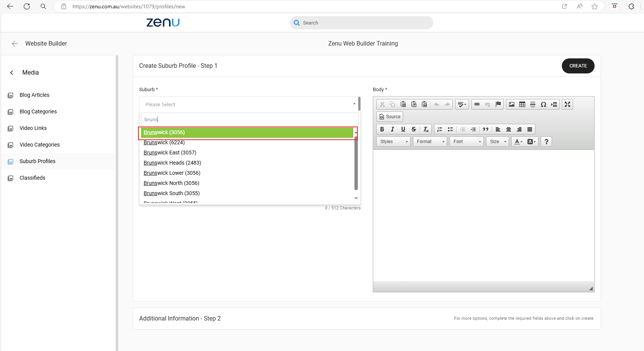
Task: Open the background color picker
Action: pos(531,142)
